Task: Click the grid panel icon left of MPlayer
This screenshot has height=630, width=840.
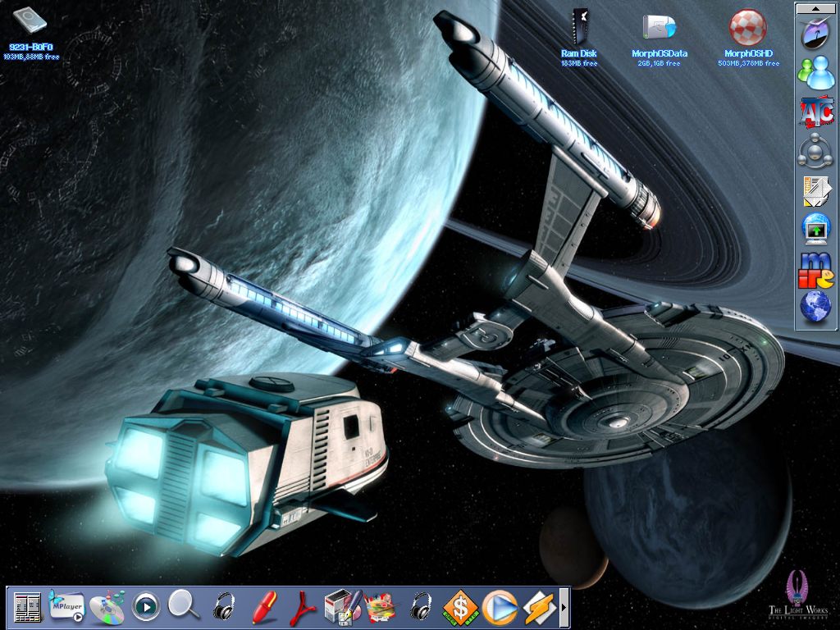Action: (27, 608)
